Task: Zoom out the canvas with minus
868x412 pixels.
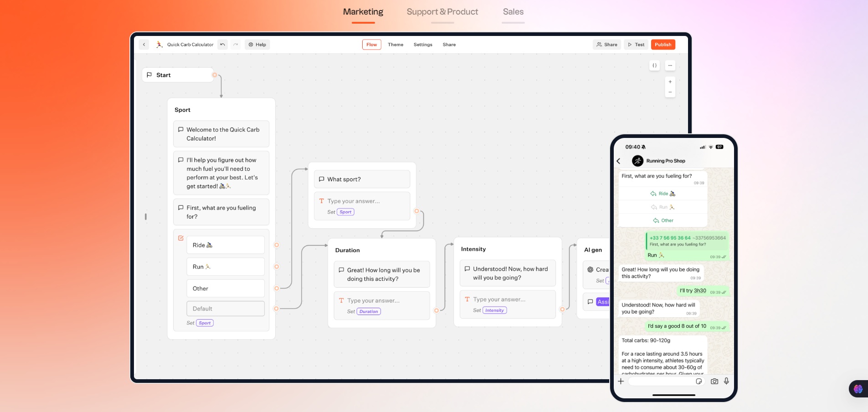Action: [670, 92]
